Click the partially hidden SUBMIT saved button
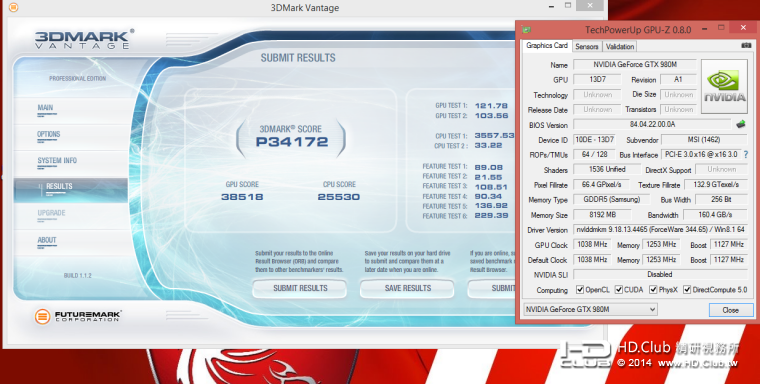 [491, 288]
